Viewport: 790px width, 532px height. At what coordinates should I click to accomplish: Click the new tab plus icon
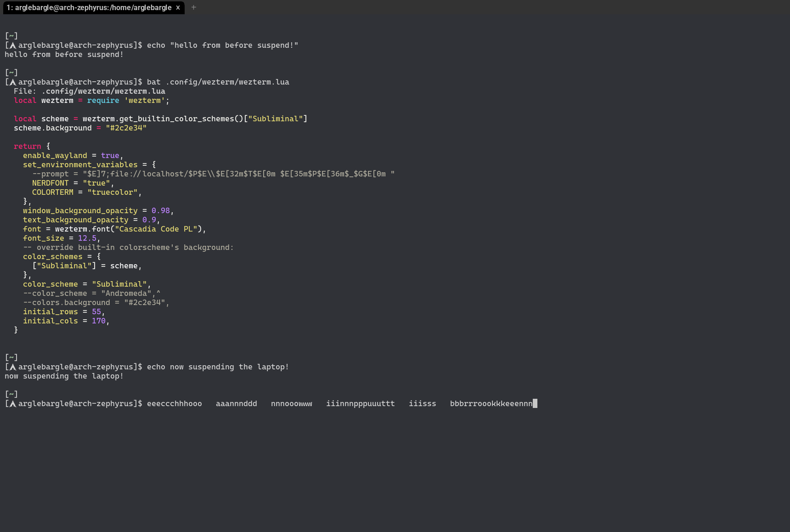(193, 7)
